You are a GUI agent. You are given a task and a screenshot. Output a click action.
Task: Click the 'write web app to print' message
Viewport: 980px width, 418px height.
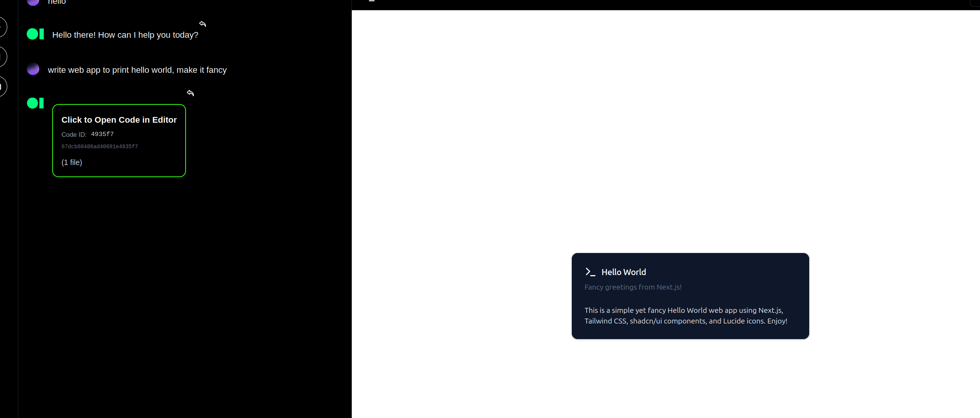click(x=137, y=70)
